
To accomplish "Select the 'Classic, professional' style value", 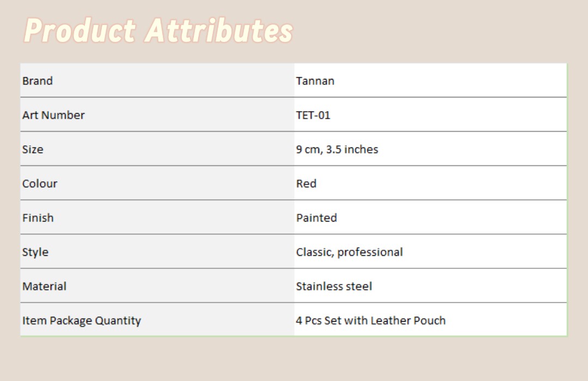I will click(350, 253).
